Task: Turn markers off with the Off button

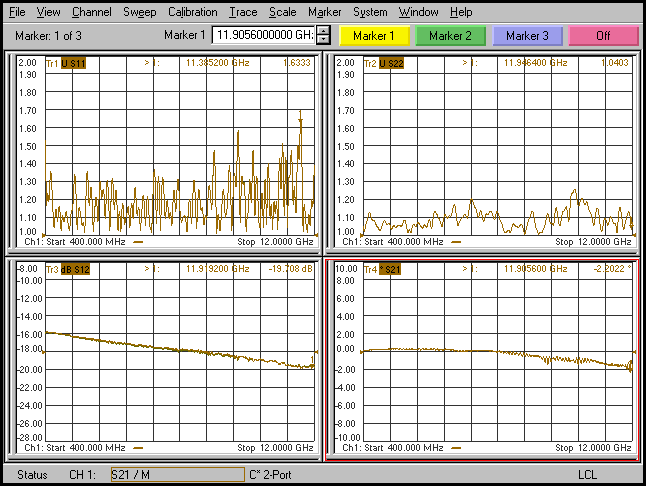Action: tap(603, 36)
